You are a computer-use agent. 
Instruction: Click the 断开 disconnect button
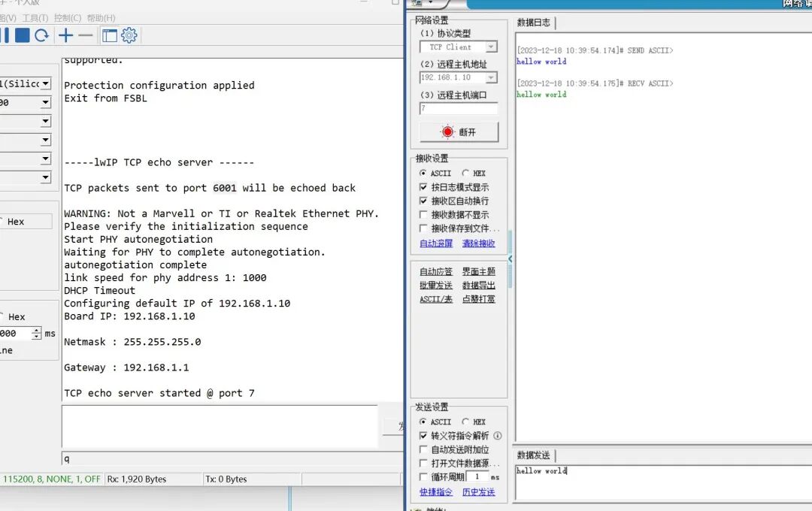coord(459,132)
